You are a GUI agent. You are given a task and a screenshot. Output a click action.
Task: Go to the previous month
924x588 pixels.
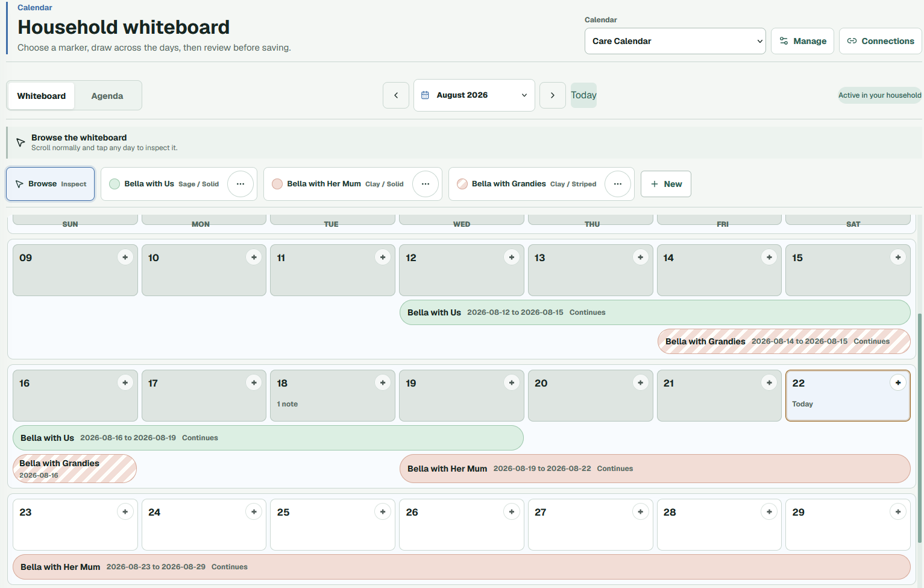(396, 95)
